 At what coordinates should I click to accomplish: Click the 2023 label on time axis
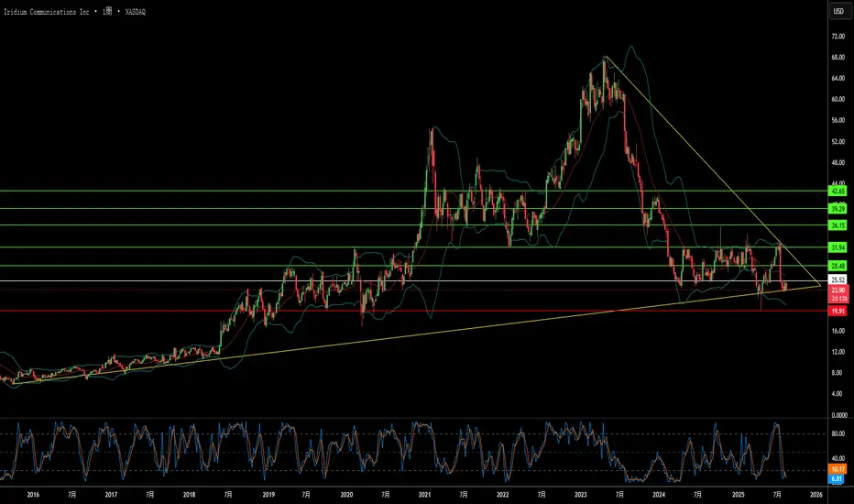(x=581, y=495)
